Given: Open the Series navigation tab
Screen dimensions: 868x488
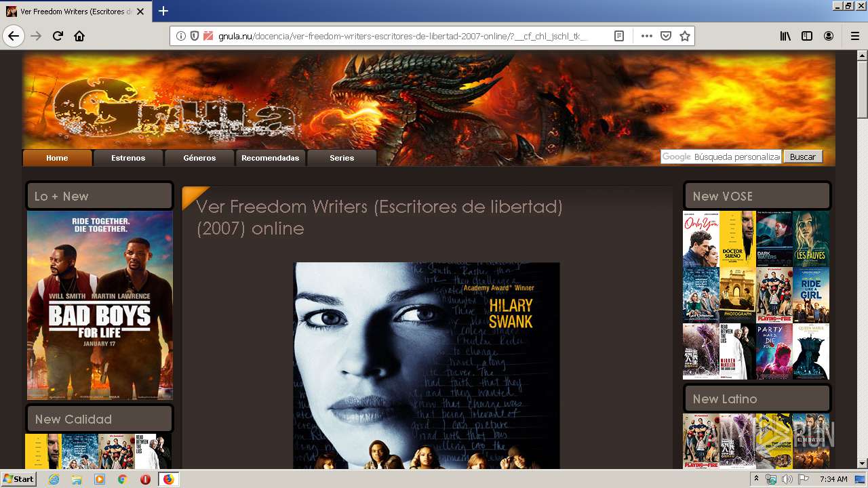Looking at the screenshot, I should point(342,158).
